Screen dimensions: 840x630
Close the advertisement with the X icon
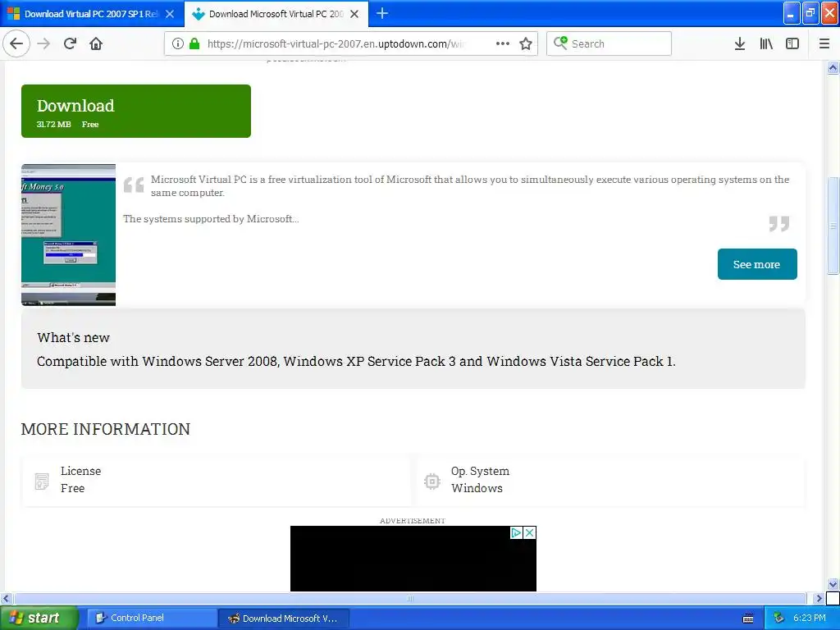(x=529, y=532)
